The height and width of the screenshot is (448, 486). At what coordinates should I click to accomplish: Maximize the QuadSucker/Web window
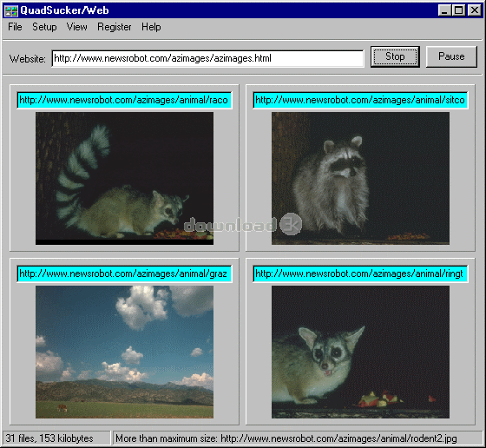pyautogui.click(x=459, y=10)
